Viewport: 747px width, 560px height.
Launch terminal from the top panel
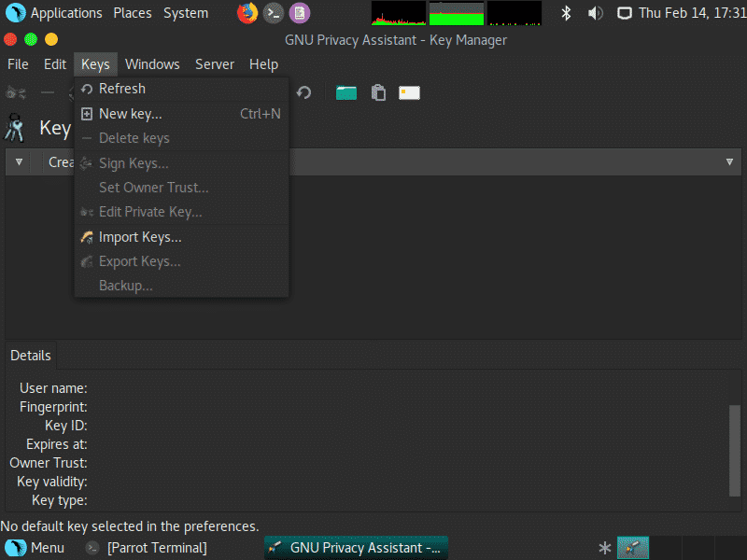pos(274,13)
